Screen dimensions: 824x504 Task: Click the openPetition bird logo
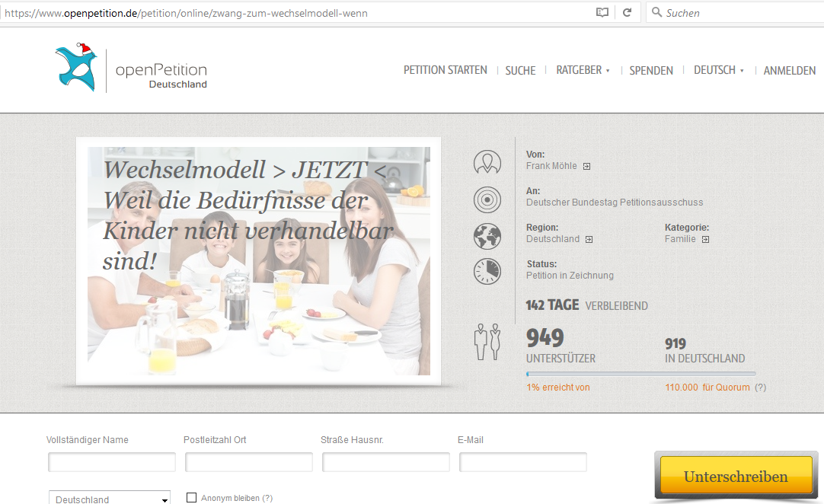(x=75, y=68)
